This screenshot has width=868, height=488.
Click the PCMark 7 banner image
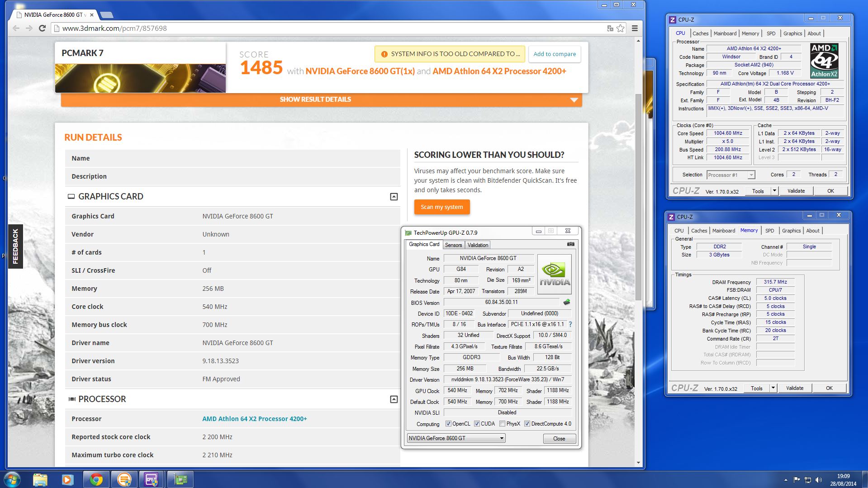tap(140, 78)
